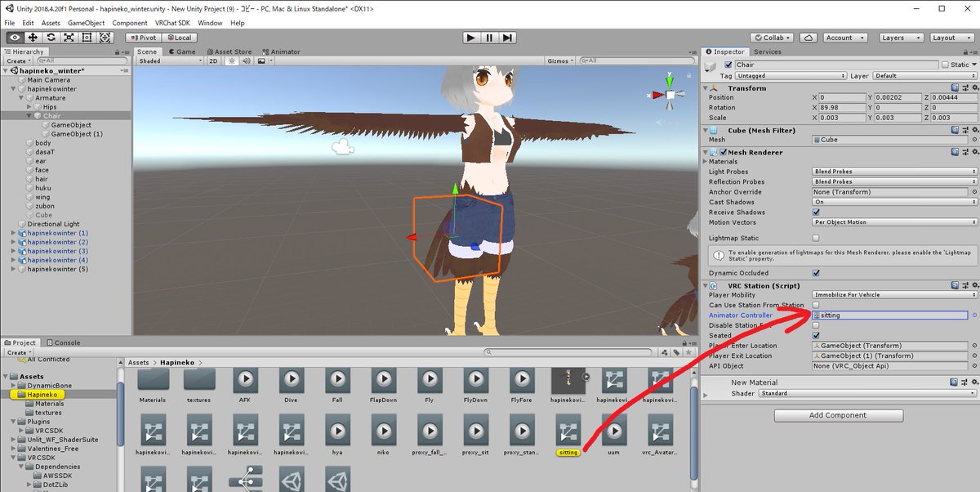The image size is (980, 492).
Task: Toggle the Static checkbox
Action: [x=946, y=65]
